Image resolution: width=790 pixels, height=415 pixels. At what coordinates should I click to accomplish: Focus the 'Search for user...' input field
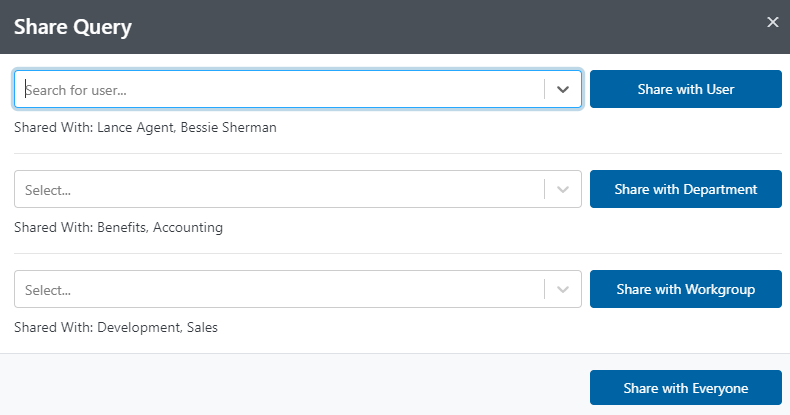click(x=280, y=90)
